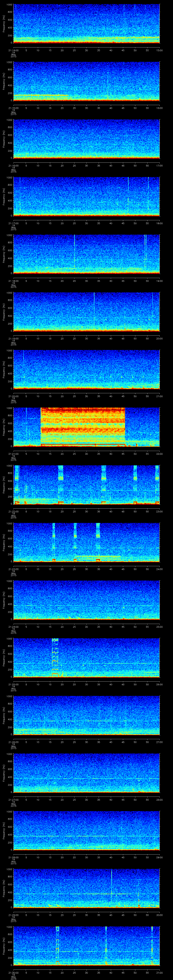Click the 21:20:00 start time label
Image resolution: width=173 pixels, height=980 pixels.
tap(13, 396)
